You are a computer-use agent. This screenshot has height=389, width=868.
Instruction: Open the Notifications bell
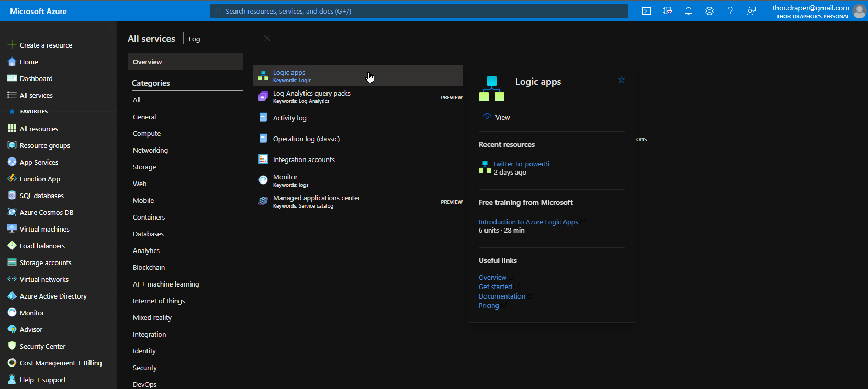pyautogui.click(x=689, y=11)
